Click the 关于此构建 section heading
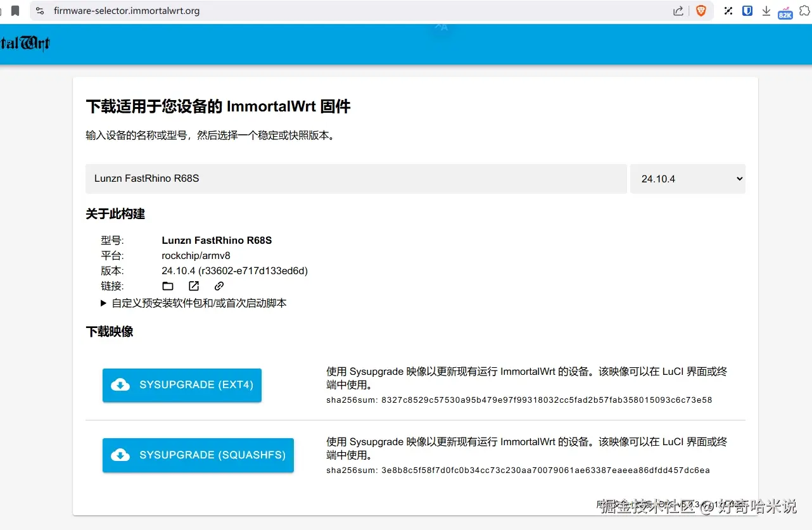The height and width of the screenshot is (530, 812). tap(115, 214)
